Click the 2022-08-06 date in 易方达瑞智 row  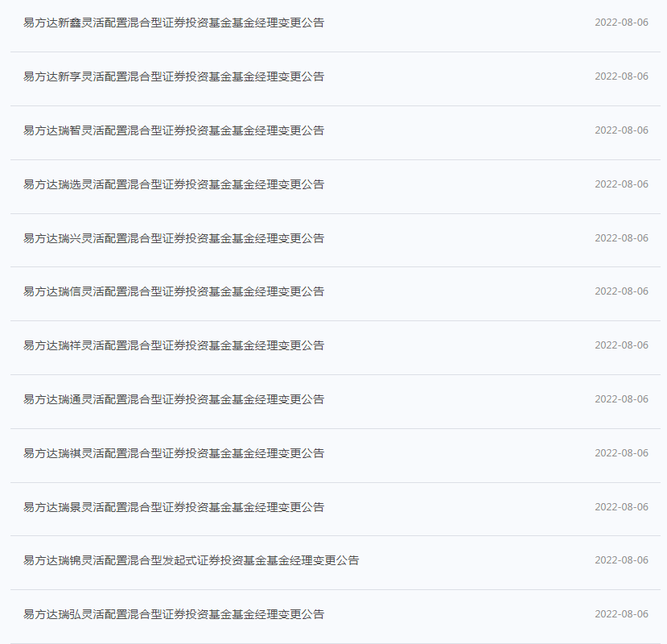coord(621,130)
